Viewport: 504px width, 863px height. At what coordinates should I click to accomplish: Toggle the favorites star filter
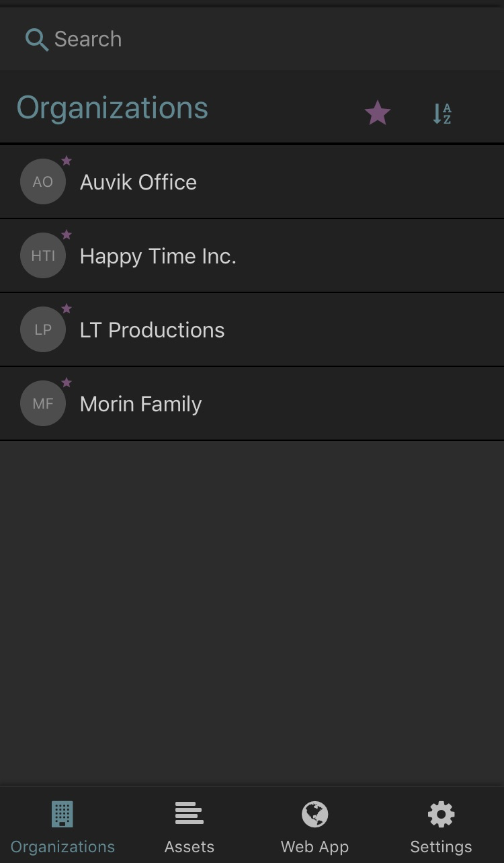pos(378,113)
